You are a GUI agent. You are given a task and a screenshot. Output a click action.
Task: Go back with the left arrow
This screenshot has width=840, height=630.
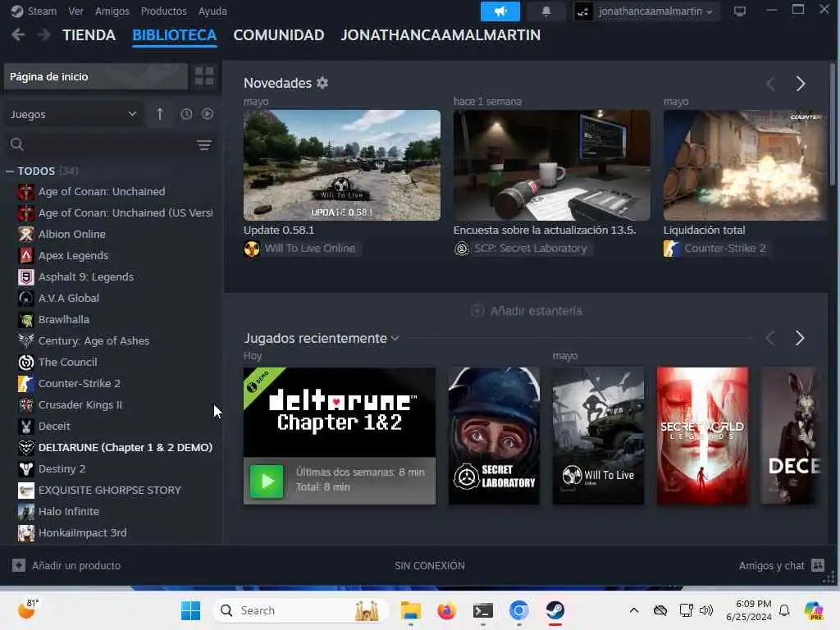click(18, 34)
